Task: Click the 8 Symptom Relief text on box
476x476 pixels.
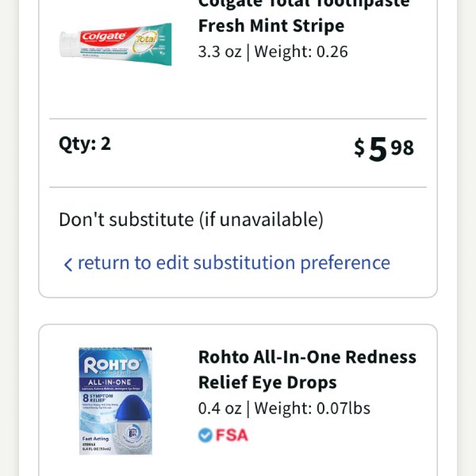Action: [x=98, y=397]
